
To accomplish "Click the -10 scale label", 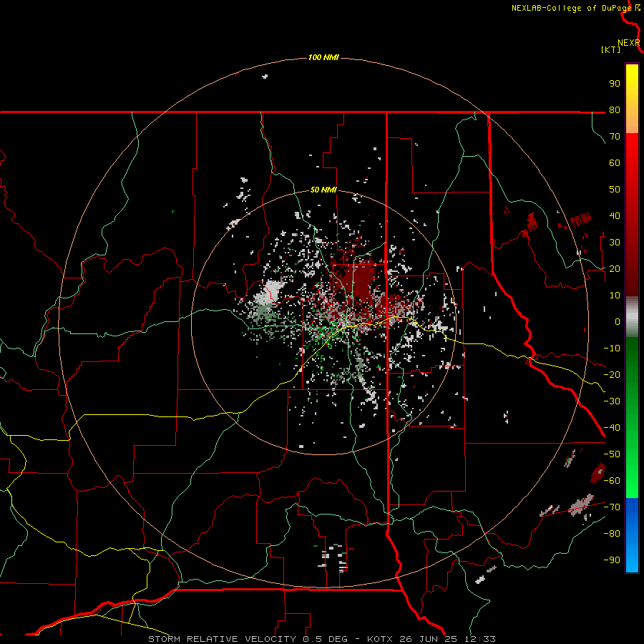I will (612, 348).
